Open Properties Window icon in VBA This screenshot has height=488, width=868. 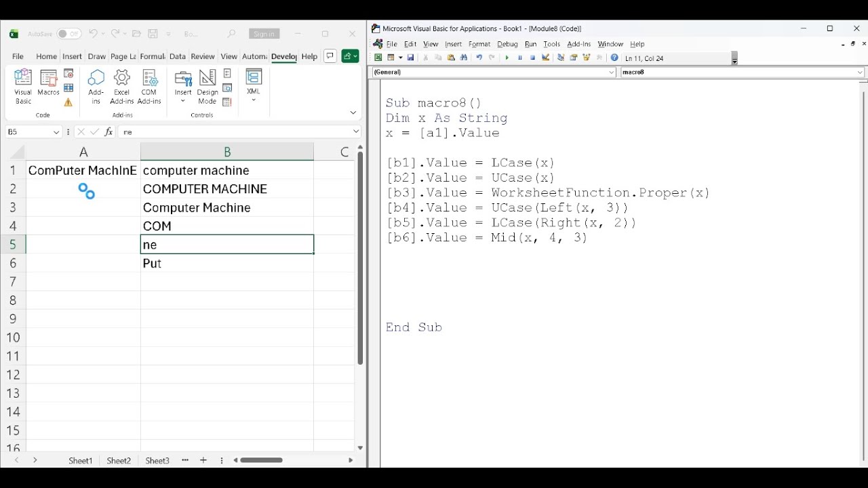[574, 58]
